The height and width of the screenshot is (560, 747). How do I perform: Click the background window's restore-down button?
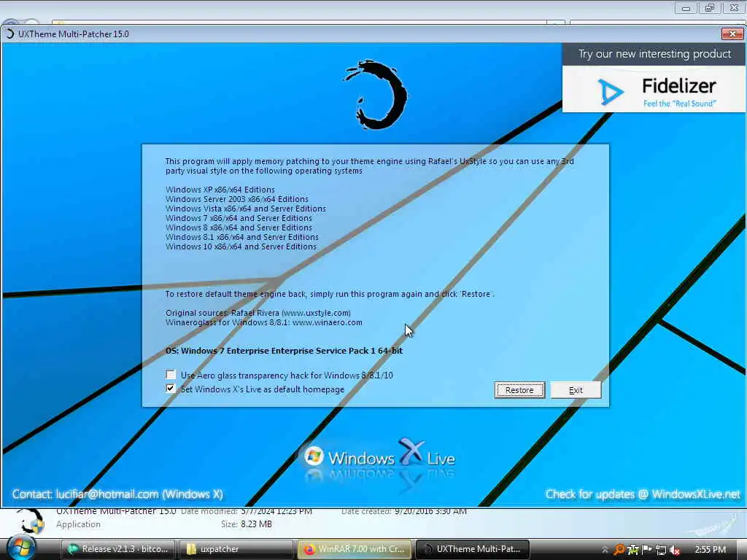tap(709, 7)
